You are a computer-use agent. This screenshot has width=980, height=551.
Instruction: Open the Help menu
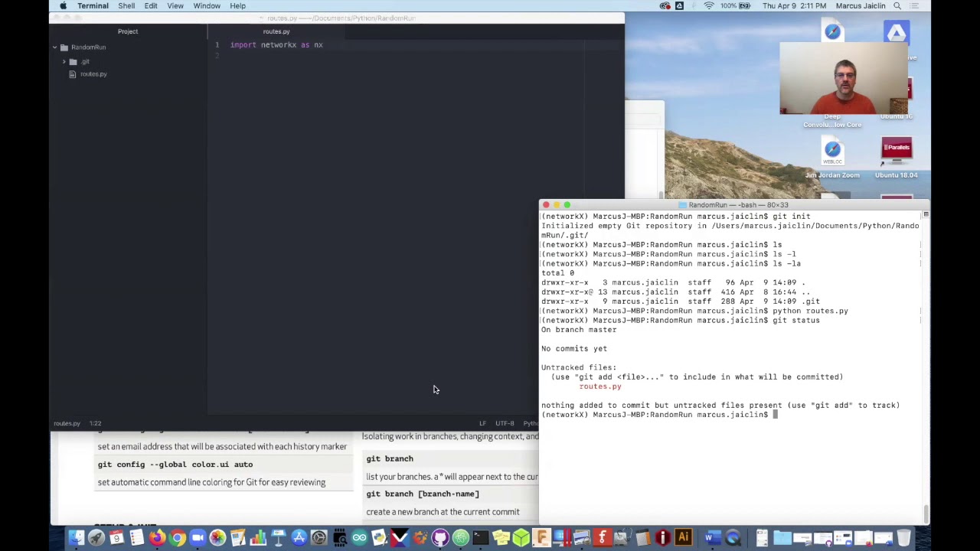click(x=237, y=5)
